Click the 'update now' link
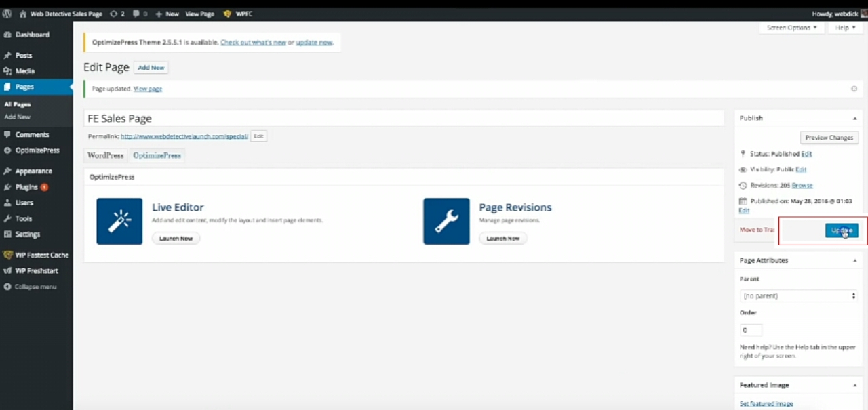This screenshot has height=410, width=868. (314, 42)
